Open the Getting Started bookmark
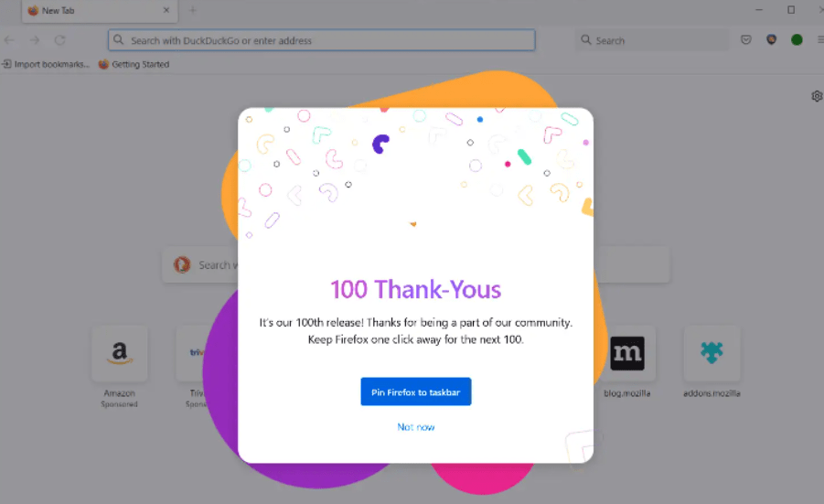824x504 pixels. coord(134,65)
